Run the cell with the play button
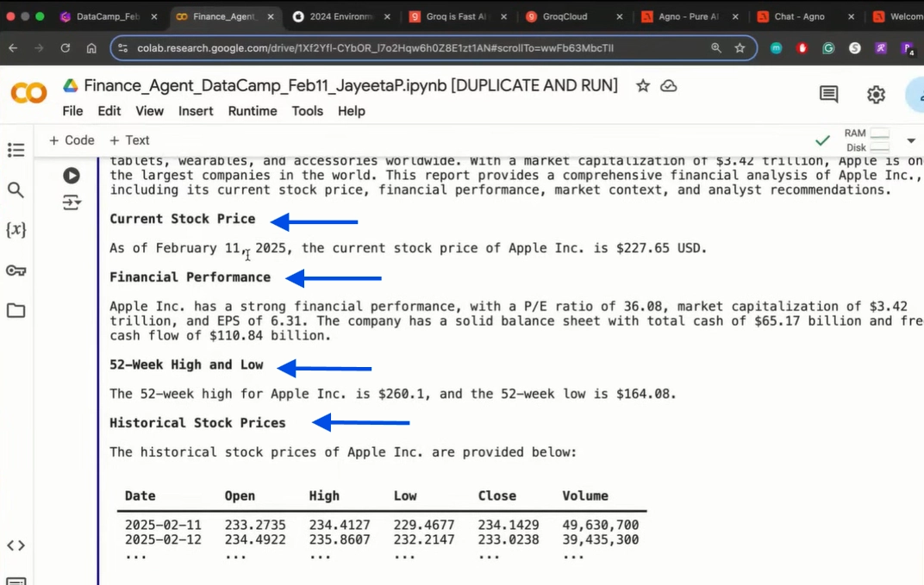Screen dimensions: 924x585 [x=72, y=176]
